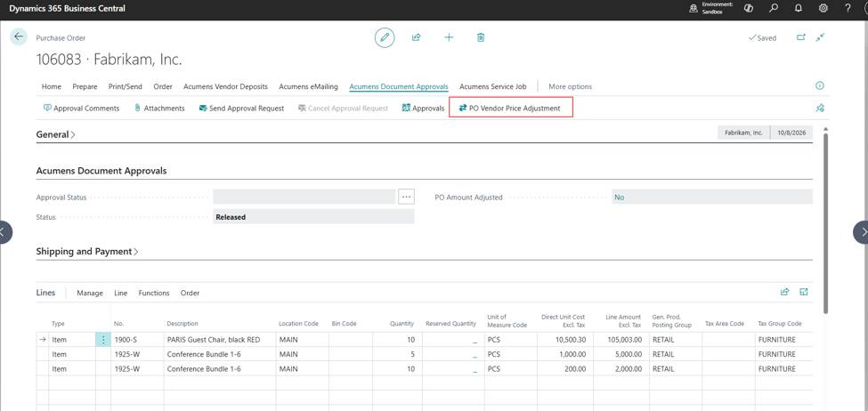Open the Home menu tab

coord(52,86)
